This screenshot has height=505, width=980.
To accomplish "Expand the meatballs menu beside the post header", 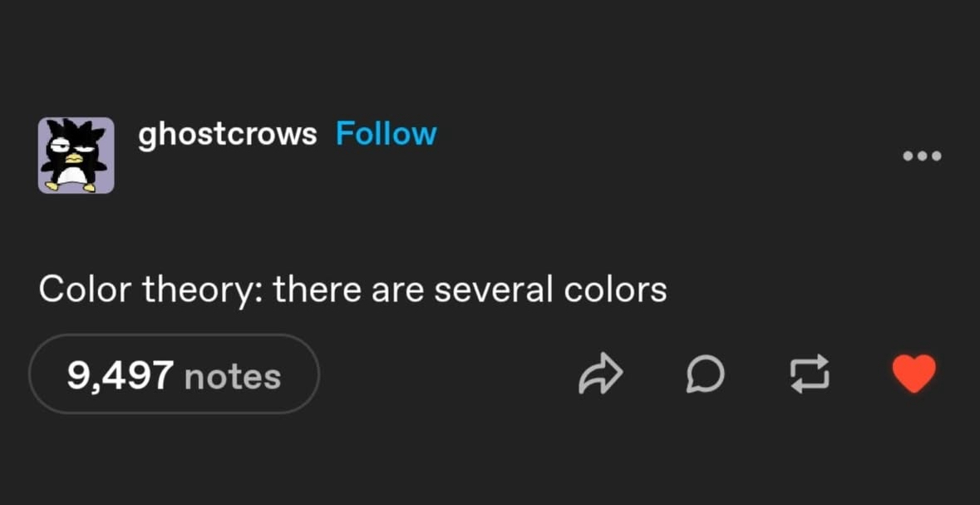I will [922, 156].
